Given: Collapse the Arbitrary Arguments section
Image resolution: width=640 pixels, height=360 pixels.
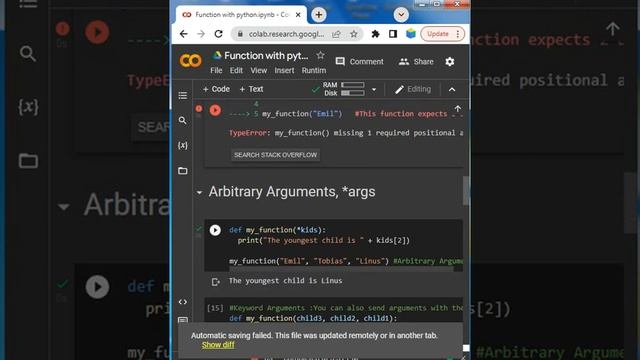Looking at the screenshot, I should pyautogui.click(x=199, y=192).
